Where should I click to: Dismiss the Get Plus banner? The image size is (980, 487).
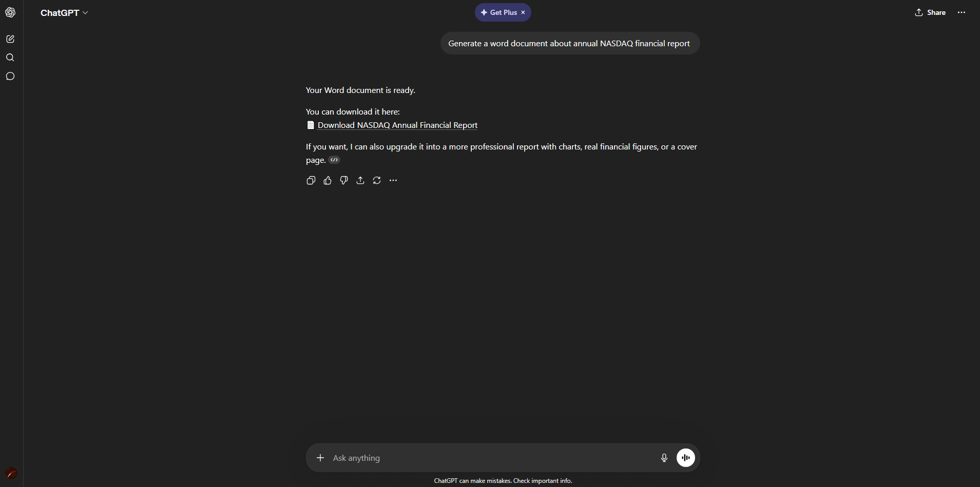(x=523, y=12)
